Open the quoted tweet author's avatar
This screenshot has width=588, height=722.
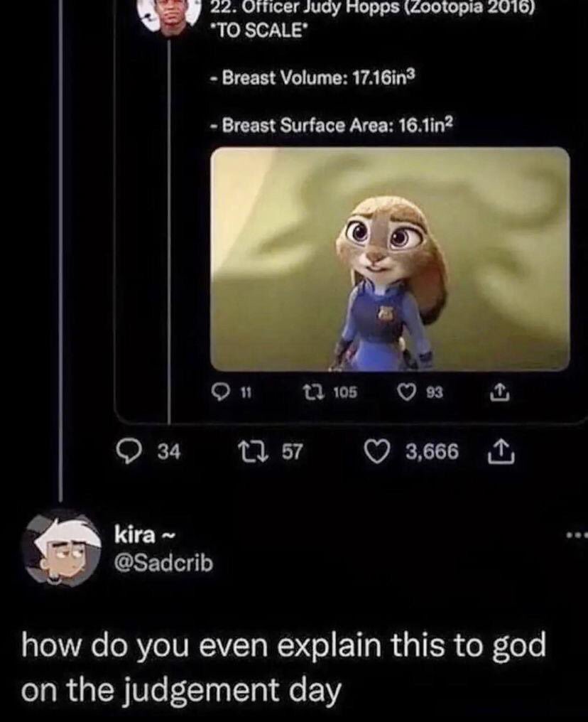pos(170,18)
